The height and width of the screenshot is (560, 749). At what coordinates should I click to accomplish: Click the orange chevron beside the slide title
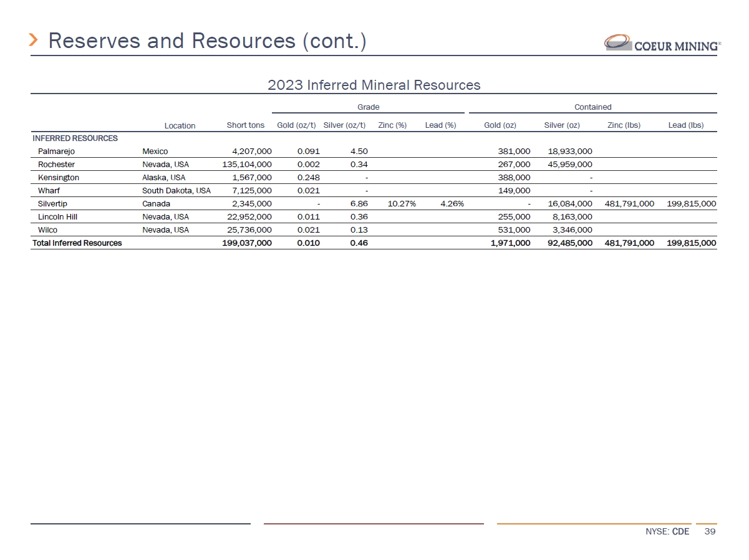pos(35,41)
